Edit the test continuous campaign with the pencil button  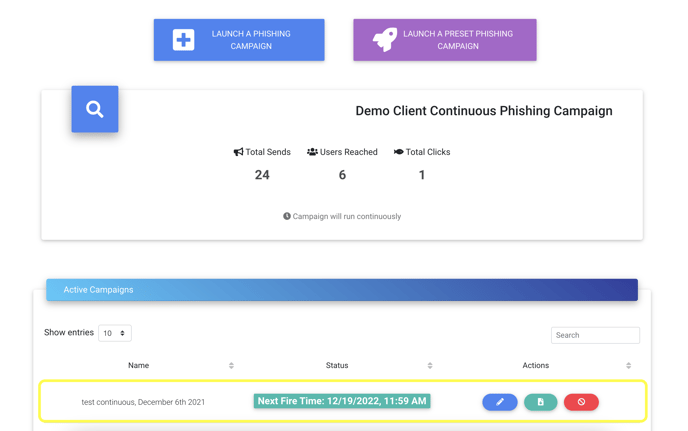coord(500,402)
